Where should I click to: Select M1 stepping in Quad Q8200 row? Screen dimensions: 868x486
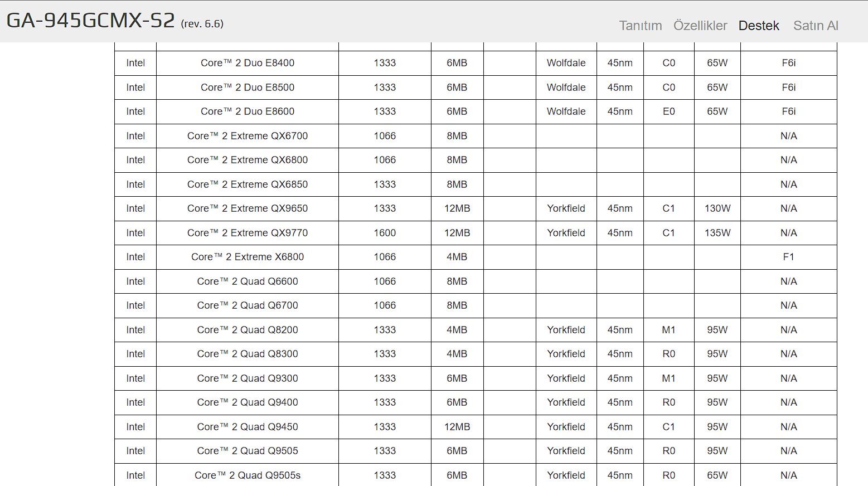point(669,330)
